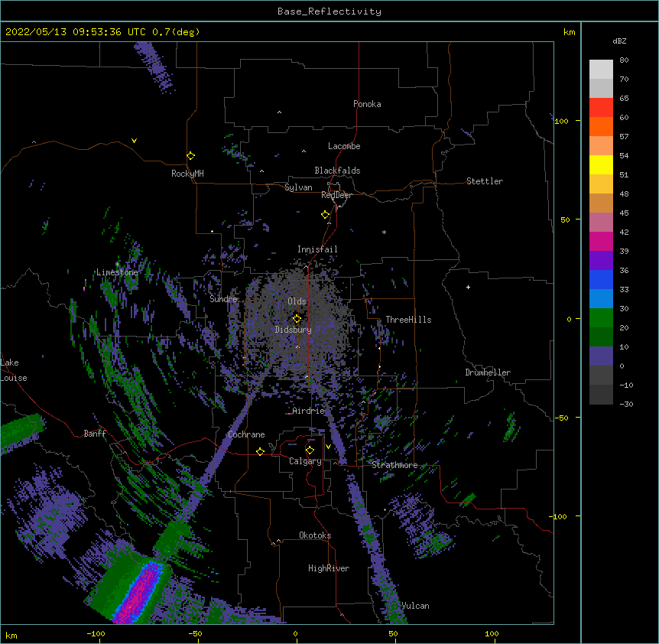Click the Stettler label

pos(485,181)
